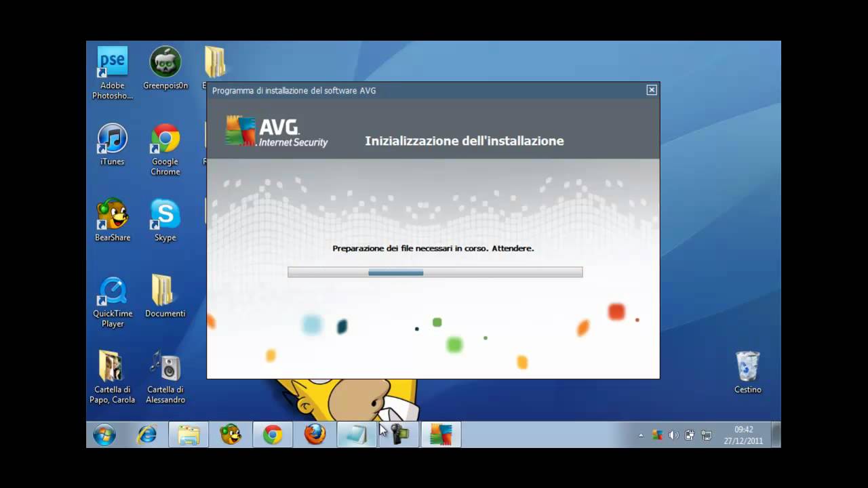This screenshot has height=488, width=868.
Task: Launch Internet Explorer from the taskbar
Action: [146, 434]
